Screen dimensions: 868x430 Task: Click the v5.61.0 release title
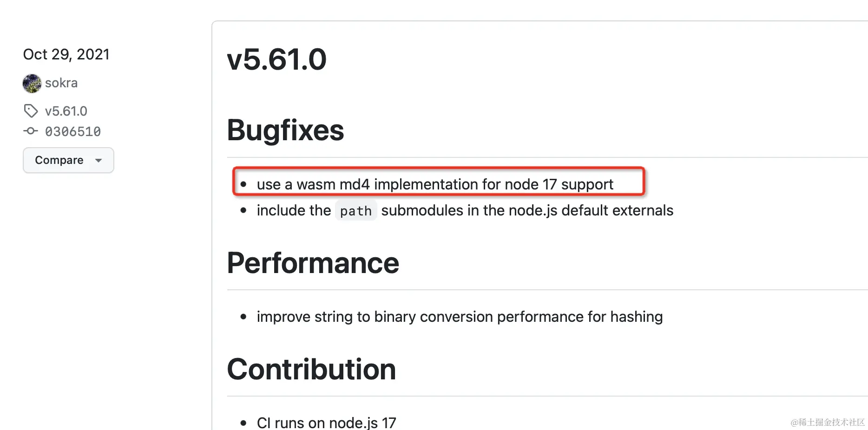(x=276, y=59)
